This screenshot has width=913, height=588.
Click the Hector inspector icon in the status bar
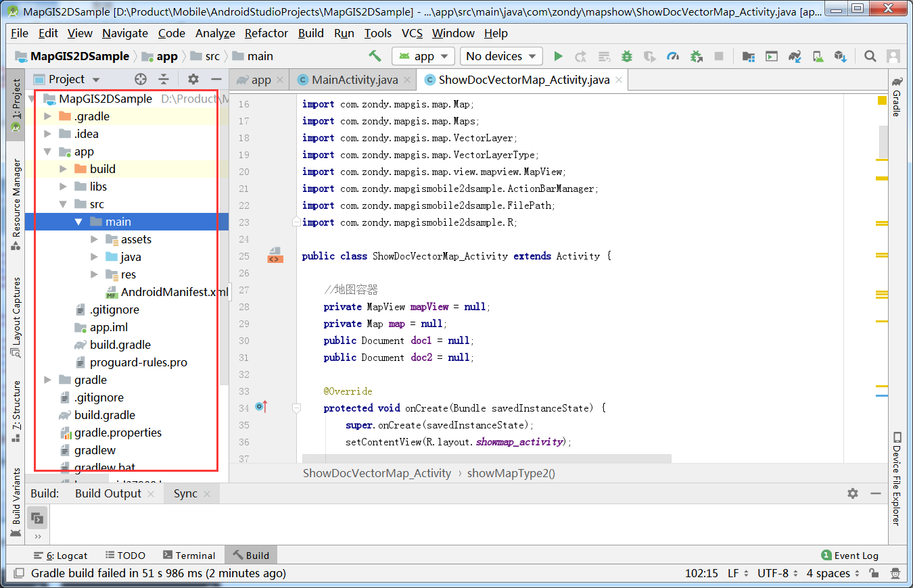(x=895, y=573)
